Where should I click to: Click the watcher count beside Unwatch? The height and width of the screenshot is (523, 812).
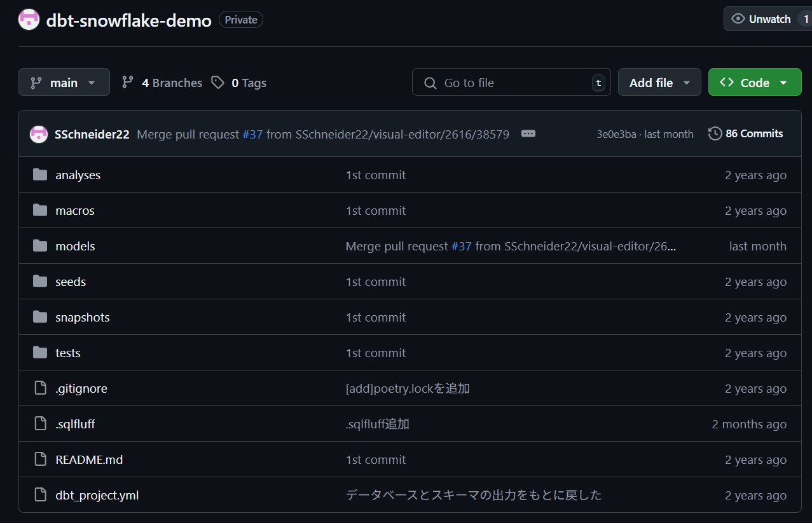pyautogui.click(x=806, y=19)
